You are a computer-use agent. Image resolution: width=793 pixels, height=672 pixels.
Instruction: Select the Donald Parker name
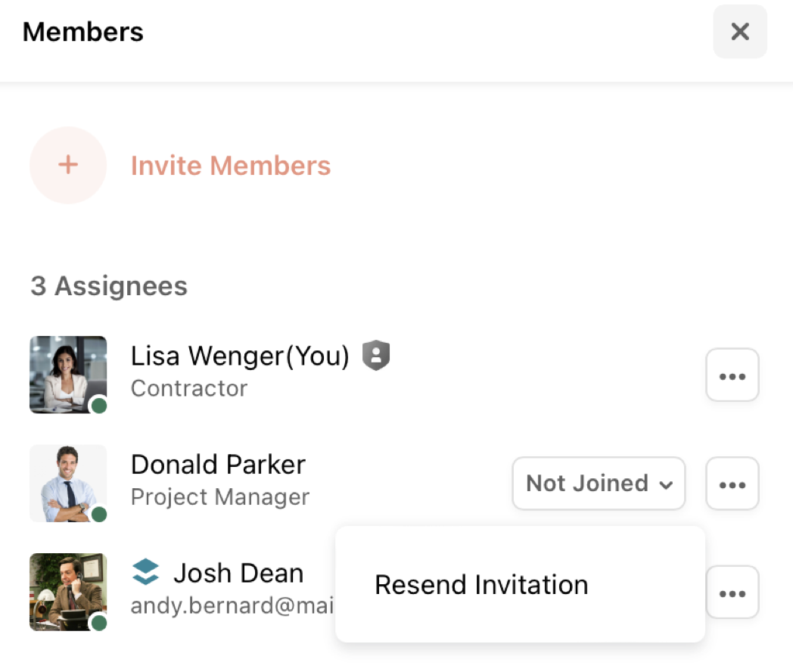pyautogui.click(x=218, y=464)
